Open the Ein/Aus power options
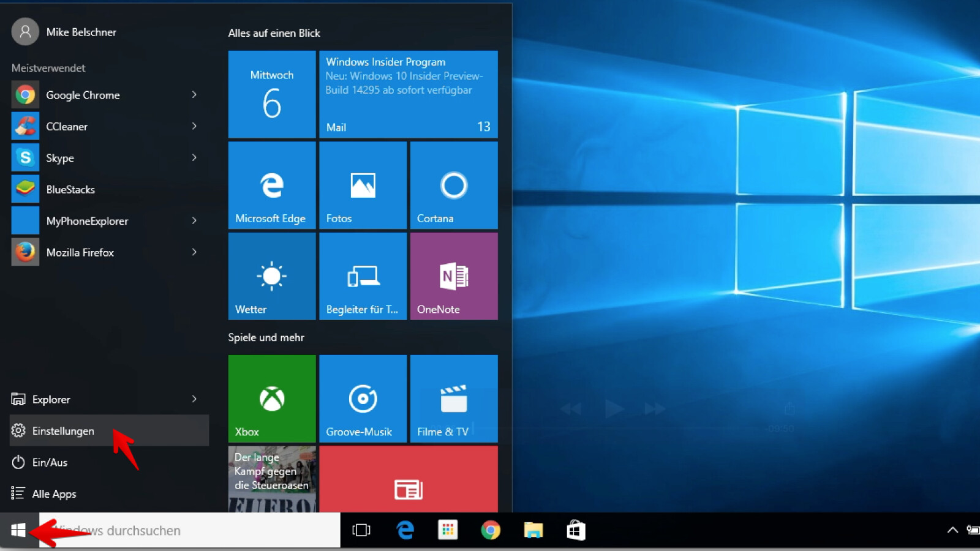The height and width of the screenshot is (551, 980). tap(50, 462)
